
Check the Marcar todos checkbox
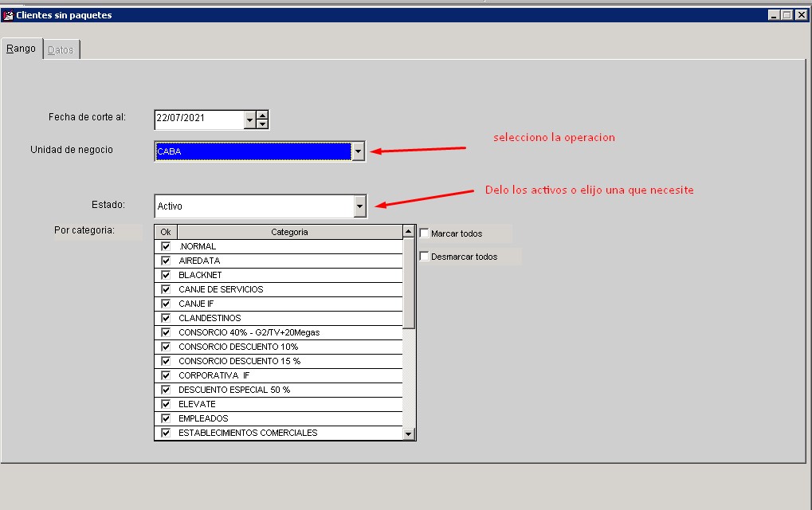click(424, 233)
